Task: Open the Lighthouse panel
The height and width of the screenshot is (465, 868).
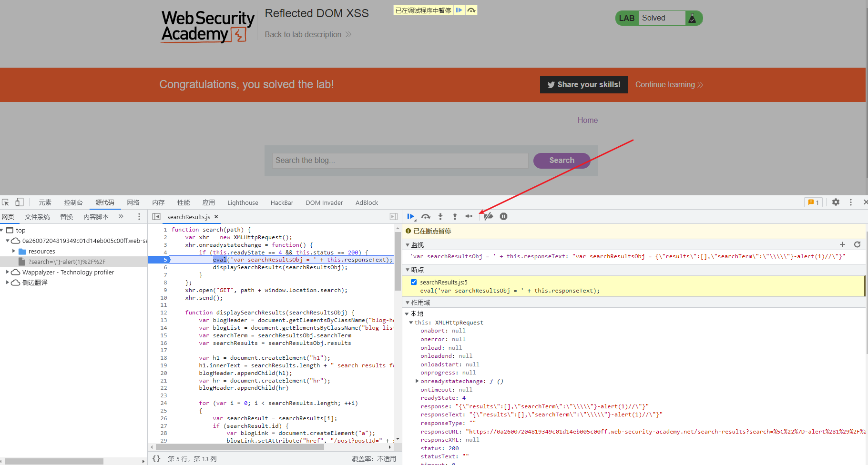Action: tap(242, 202)
